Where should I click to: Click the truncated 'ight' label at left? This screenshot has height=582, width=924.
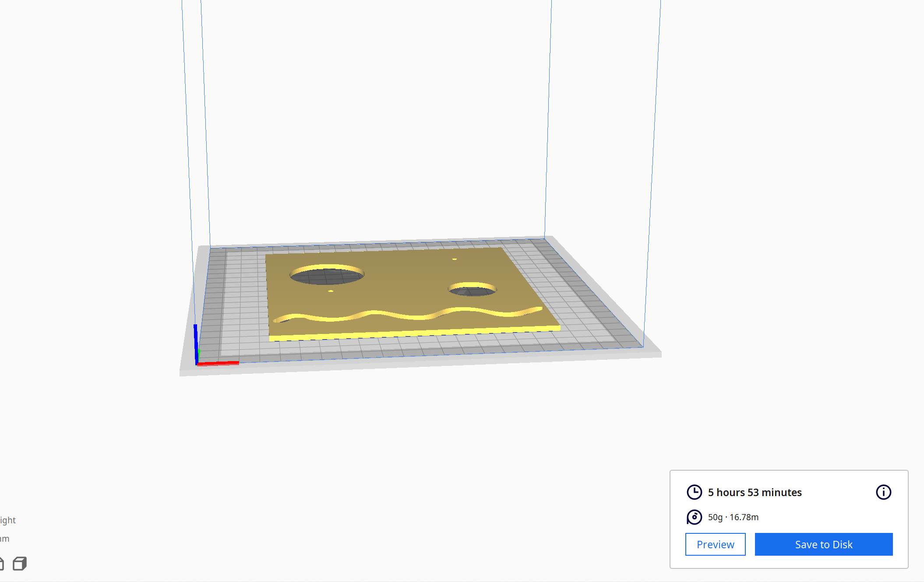click(x=8, y=520)
